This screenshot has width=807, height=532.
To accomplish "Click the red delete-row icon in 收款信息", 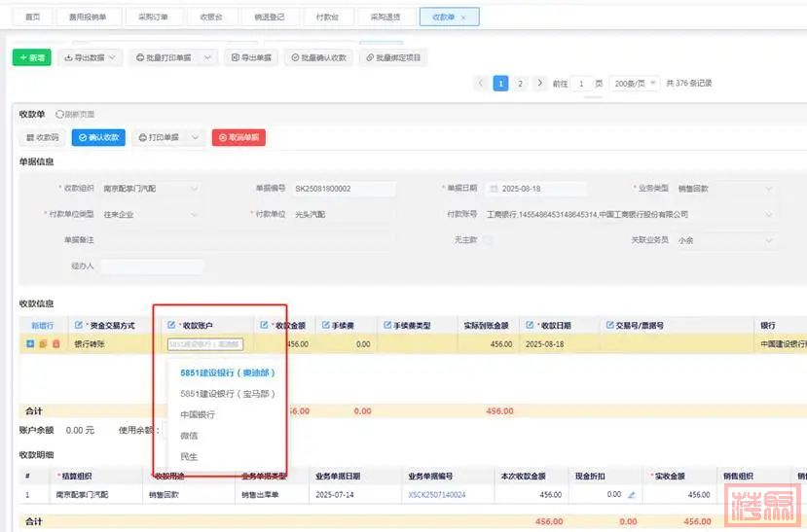I will [55, 344].
